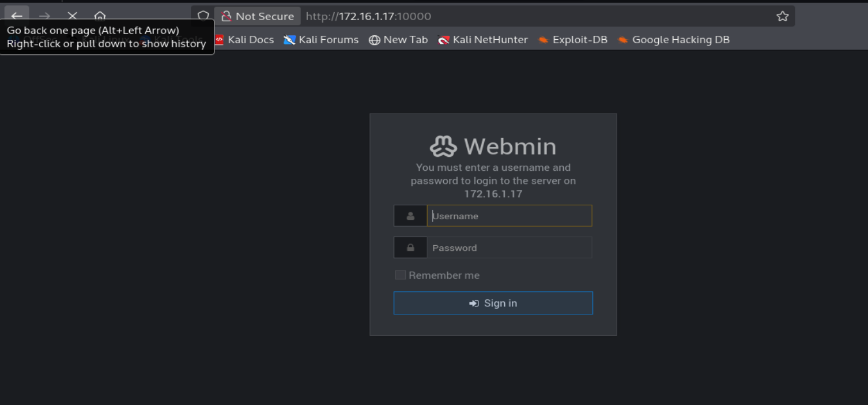Click the shield tracking protection icon
Image resolution: width=868 pixels, height=405 pixels.
[203, 16]
